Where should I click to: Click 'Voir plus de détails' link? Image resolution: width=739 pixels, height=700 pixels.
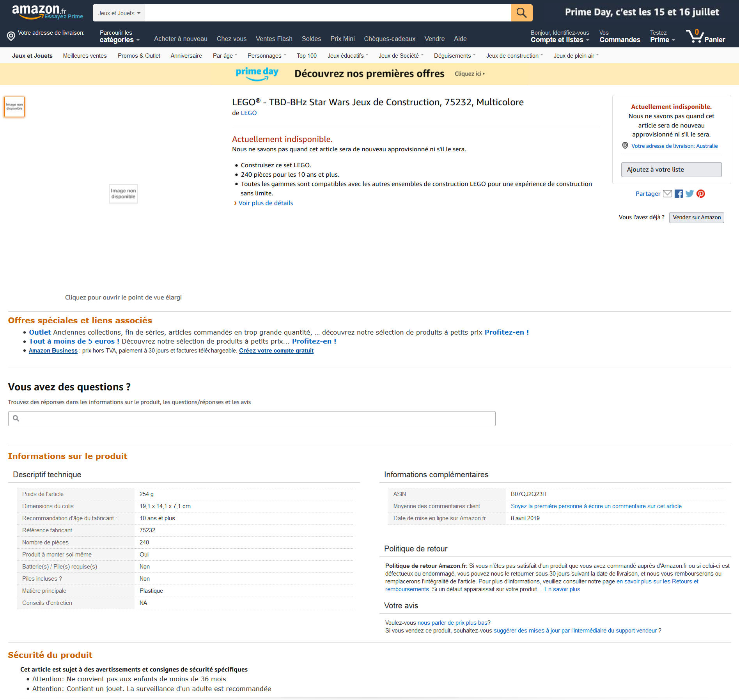[x=266, y=203]
